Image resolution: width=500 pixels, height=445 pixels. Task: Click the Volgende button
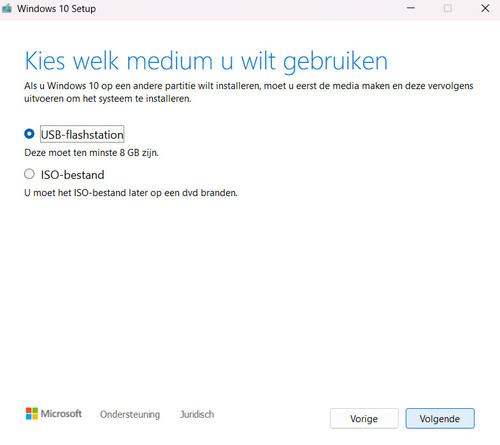click(x=440, y=418)
